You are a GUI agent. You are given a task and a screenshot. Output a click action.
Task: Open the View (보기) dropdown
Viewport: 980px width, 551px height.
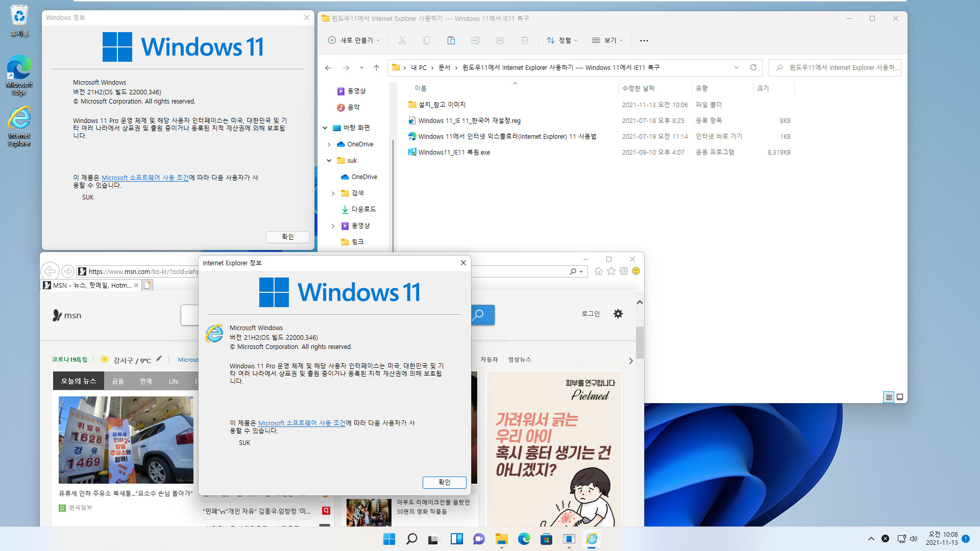click(607, 40)
